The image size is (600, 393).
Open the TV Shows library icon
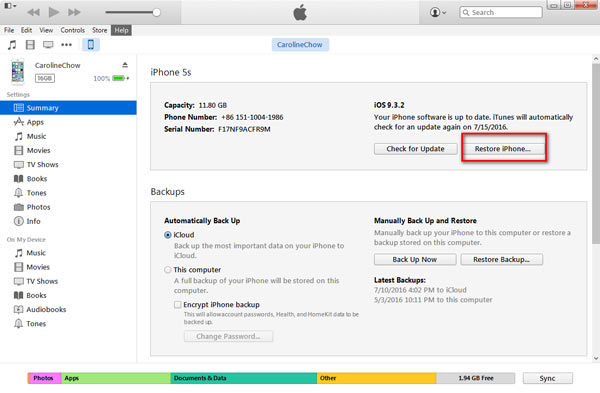point(48,45)
